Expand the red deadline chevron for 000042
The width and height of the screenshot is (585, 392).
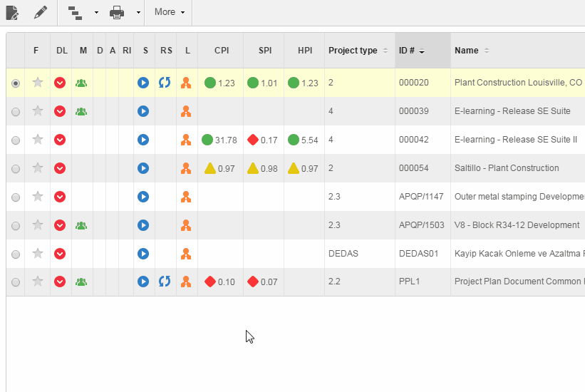(x=61, y=140)
